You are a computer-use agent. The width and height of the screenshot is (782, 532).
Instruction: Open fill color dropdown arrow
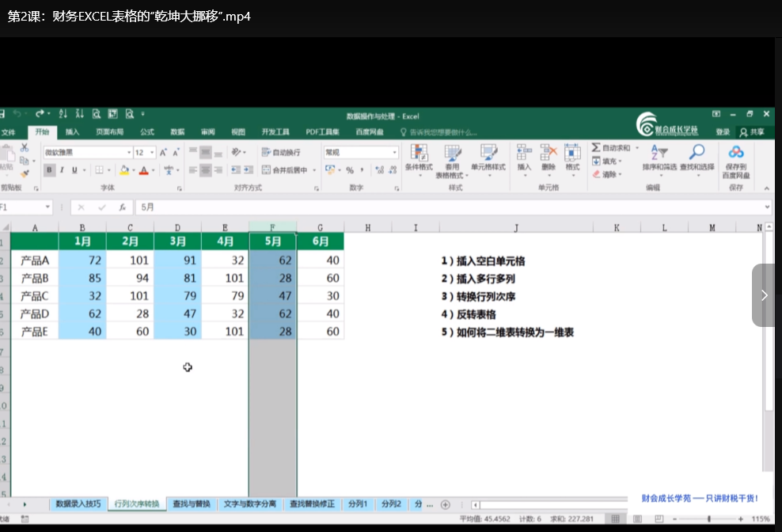tap(134, 171)
